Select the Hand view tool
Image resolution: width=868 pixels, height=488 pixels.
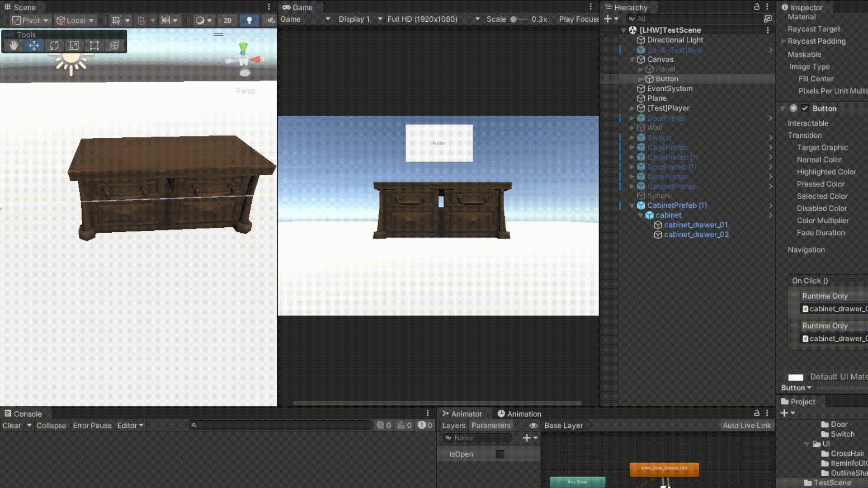(14, 45)
